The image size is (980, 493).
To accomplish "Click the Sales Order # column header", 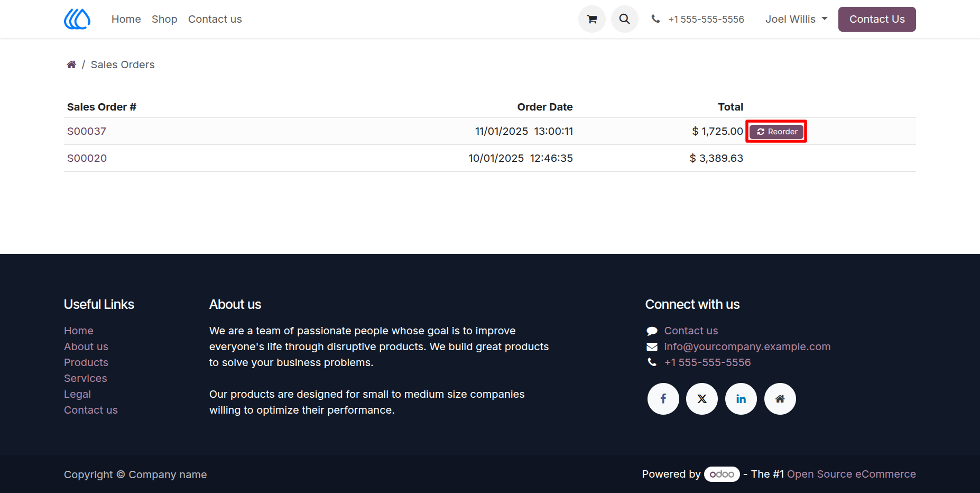I will [x=101, y=107].
